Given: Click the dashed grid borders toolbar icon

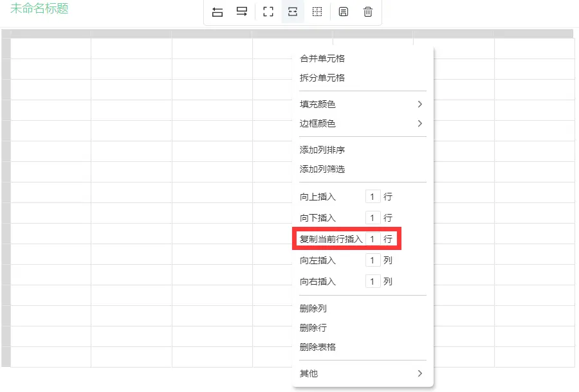Looking at the screenshot, I should point(317,12).
